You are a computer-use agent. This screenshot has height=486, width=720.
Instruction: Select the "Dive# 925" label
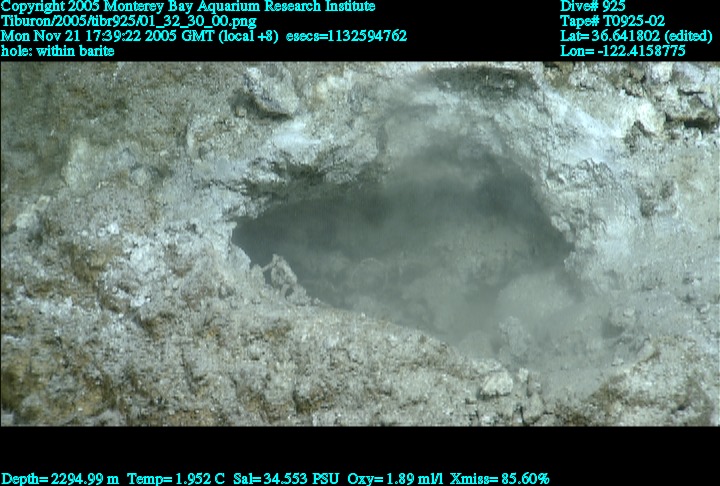coord(592,6)
